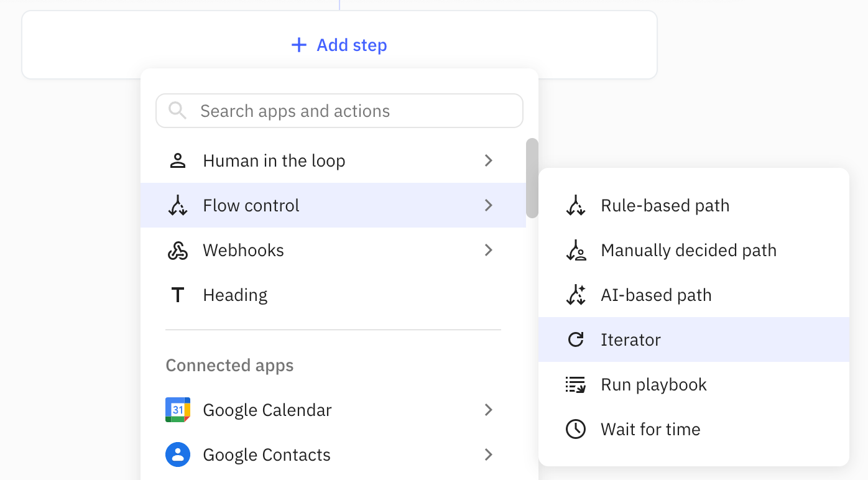The width and height of the screenshot is (868, 480).
Task: Click the Iterator loop arrow icon
Action: click(x=576, y=339)
